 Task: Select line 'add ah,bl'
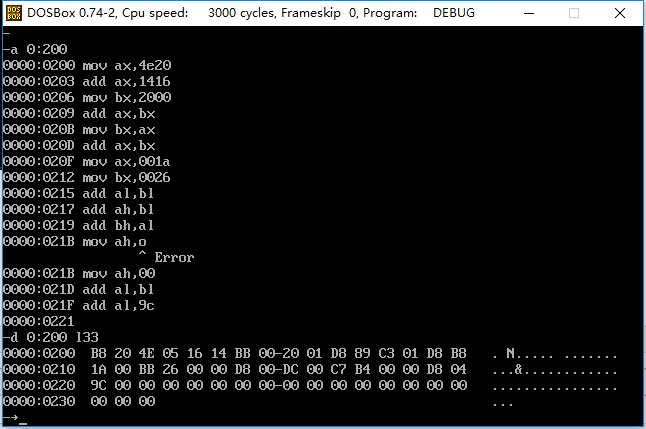(79, 210)
